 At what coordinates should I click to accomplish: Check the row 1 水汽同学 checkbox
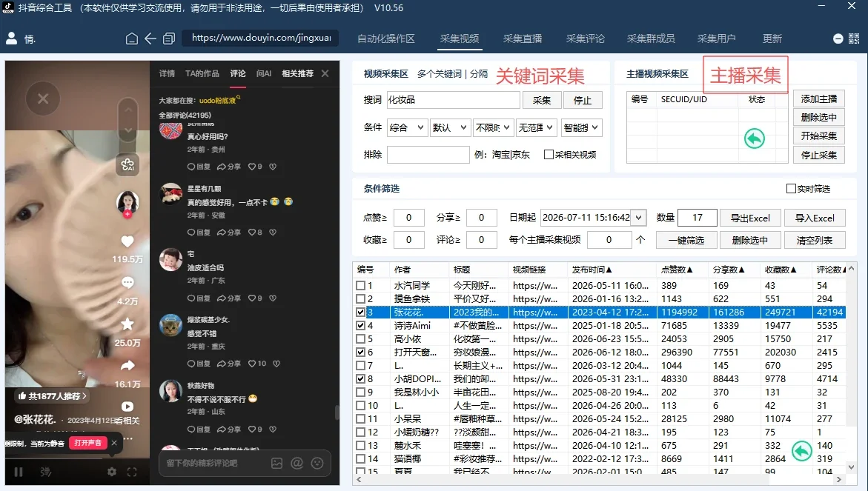coord(360,285)
